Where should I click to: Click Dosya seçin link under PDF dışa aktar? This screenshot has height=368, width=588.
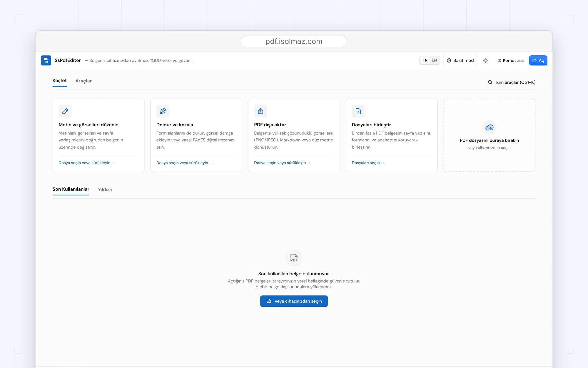click(x=282, y=163)
